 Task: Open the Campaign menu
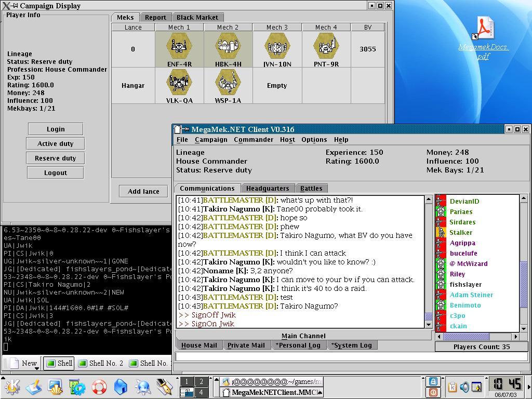click(211, 140)
